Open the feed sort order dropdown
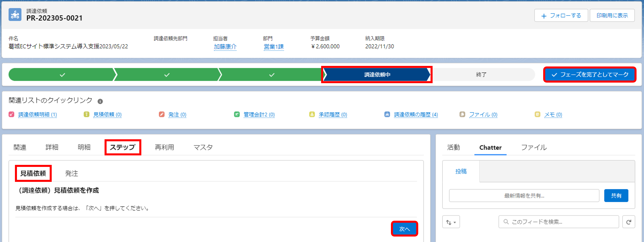Image resolution: width=644 pixels, height=242 pixels. [451, 222]
